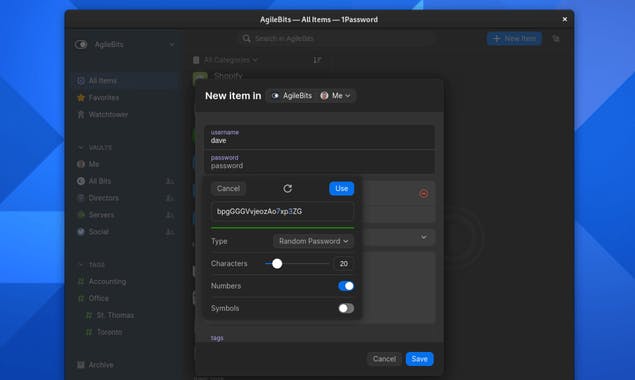635x380 pixels.
Task: Click the password field
Action: [320, 162]
